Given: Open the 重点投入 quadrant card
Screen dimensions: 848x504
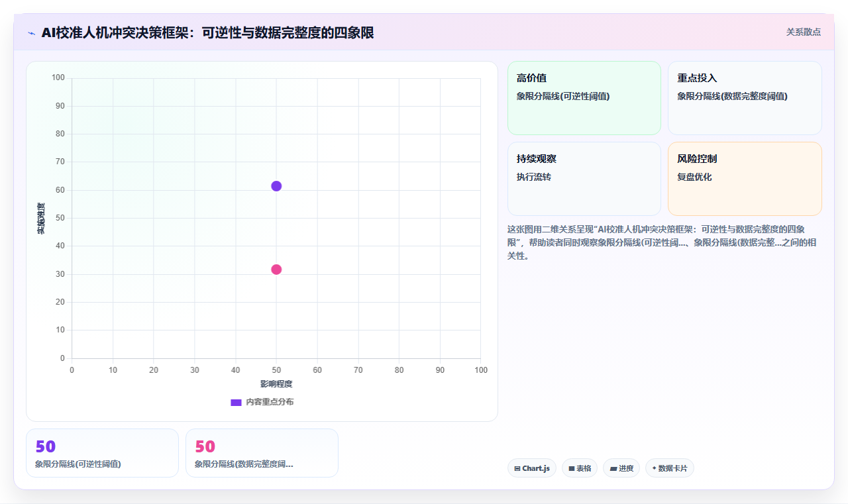Looking at the screenshot, I should coord(745,98).
